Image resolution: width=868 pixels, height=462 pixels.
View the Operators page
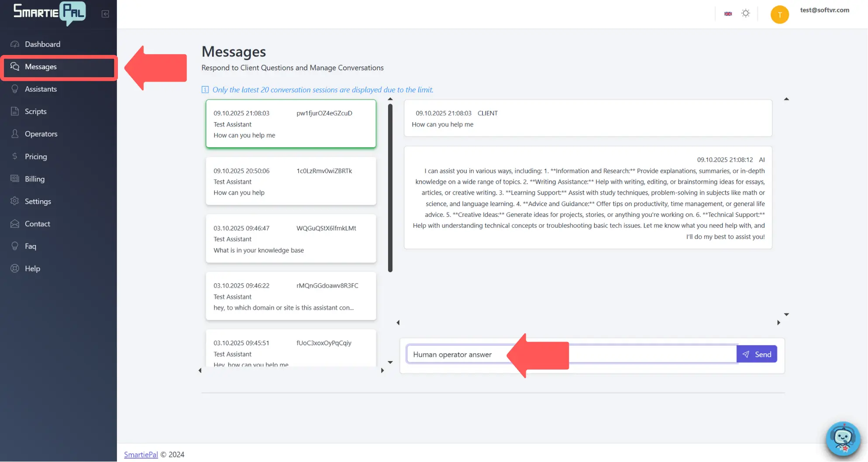coord(41,133)
